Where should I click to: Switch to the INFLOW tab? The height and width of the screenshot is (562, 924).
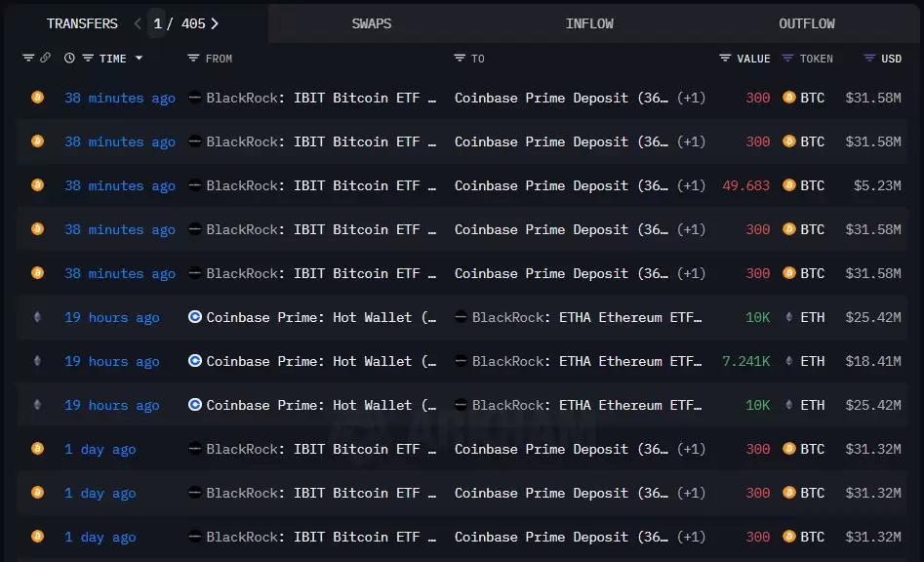[589, 23]
